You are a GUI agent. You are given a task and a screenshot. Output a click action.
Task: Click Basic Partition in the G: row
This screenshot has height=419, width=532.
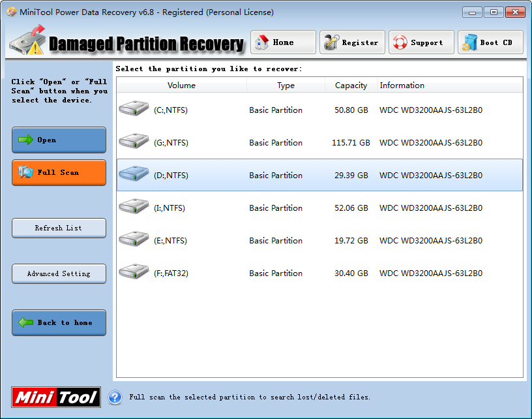pyautogui.click(x=276, y=143)
